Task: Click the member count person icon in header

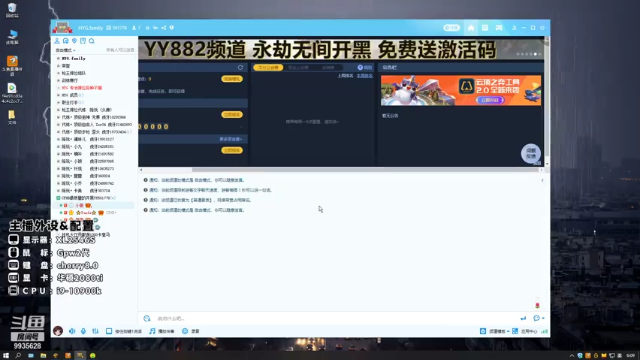Action: click(134, 28)
